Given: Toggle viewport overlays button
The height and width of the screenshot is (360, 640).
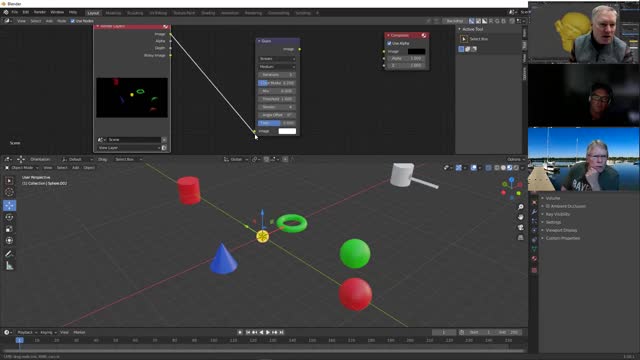Looking at the screenshot, I should [473, 168].
